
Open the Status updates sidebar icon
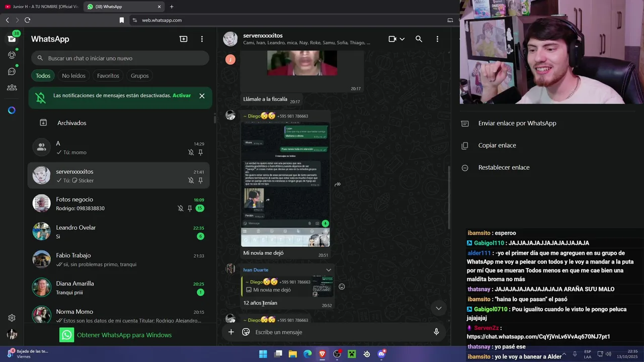(x=12, y=55)
